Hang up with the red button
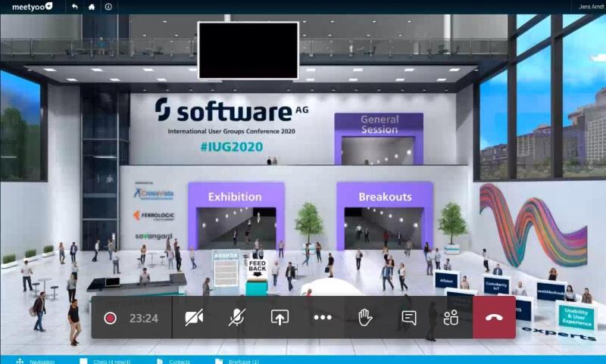 point(494,318)
